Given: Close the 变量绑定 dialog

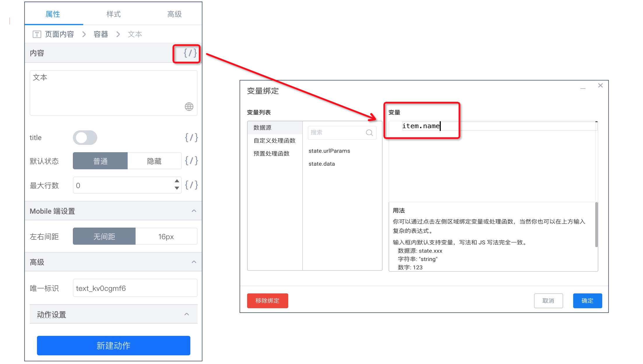Looking at the screenshot, I should (600, 85).
